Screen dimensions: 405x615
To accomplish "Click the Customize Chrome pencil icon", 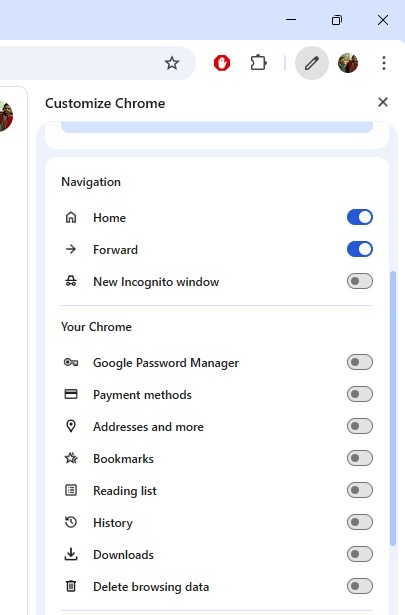I will point(312,63).
